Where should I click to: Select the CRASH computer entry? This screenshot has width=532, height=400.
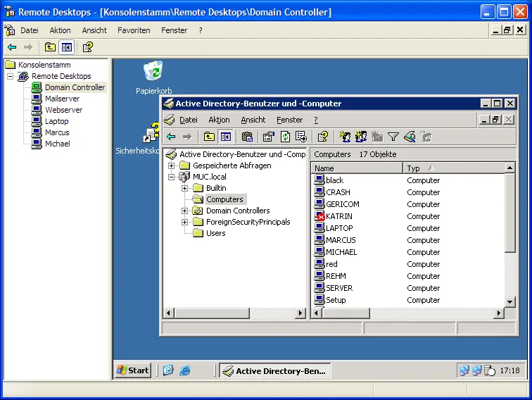point(338,192)
